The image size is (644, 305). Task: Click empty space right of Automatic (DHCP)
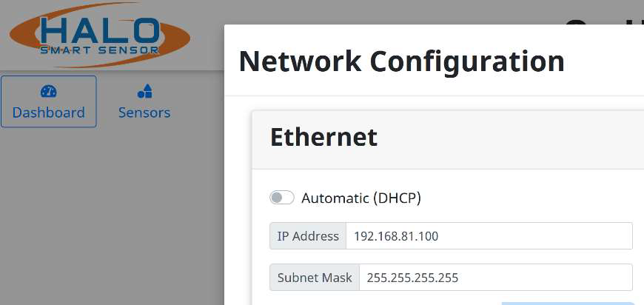point(533,198)
